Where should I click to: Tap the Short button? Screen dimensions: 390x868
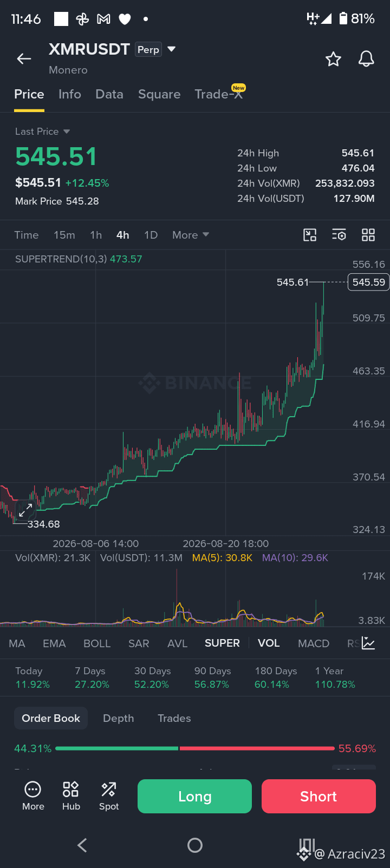318,796
